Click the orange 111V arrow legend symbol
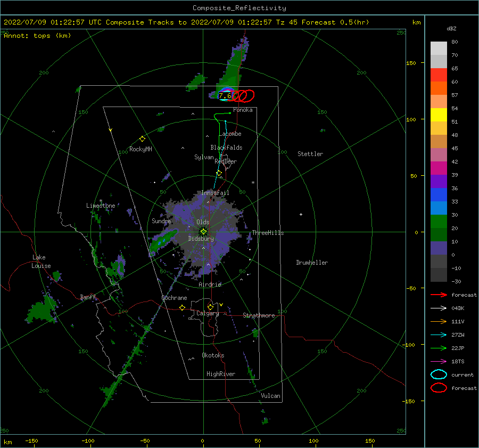479x448 pixels. click(439, 321)
